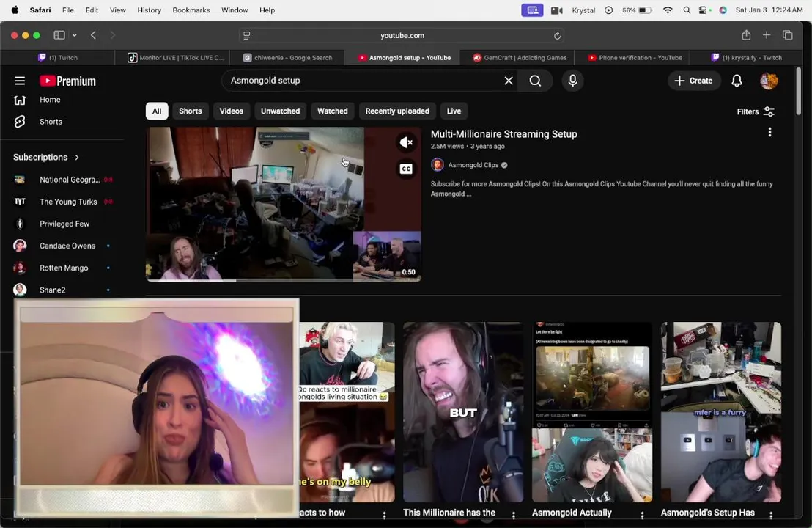The width and height of the screenshot is (812, 528).
Task: Click the Safari Share icon
Action: coord(746,35)
